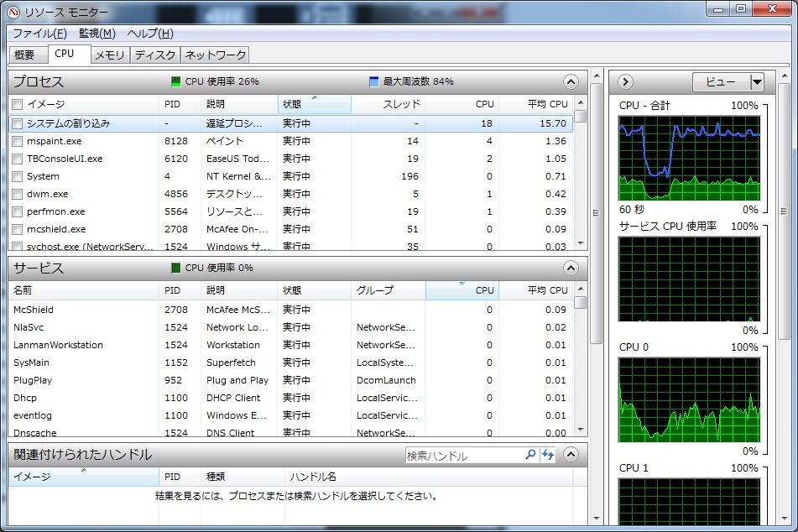Click the ビュー button
The width and height of the screenshot is (798, 532).
(721, 81)
